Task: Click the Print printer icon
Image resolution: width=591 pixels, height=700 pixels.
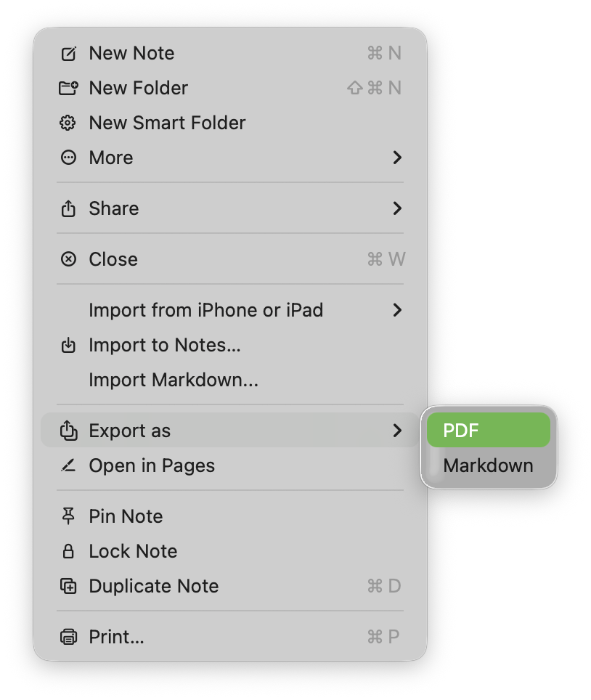Action: (x=68, y=637)
